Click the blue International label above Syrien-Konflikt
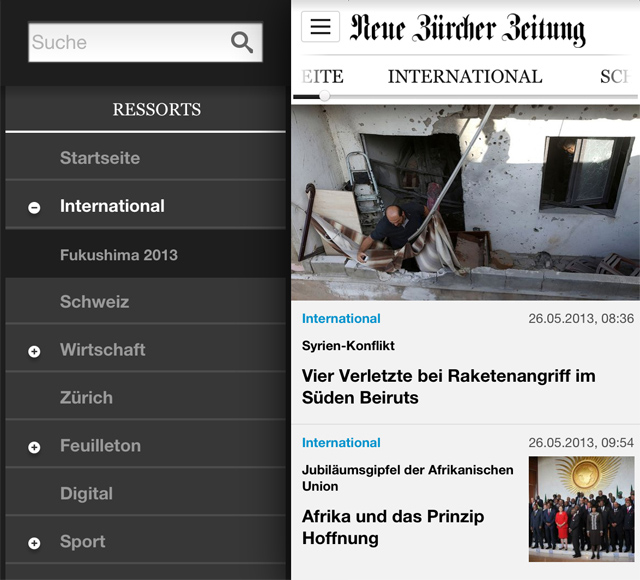This screenshot has width=640, height=580. 341,318
